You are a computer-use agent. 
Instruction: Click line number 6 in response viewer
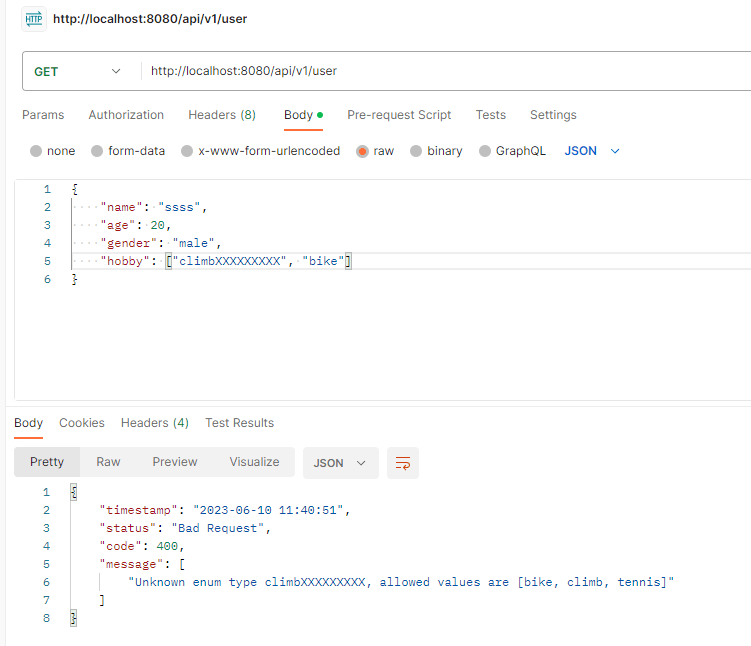[46, 582]
